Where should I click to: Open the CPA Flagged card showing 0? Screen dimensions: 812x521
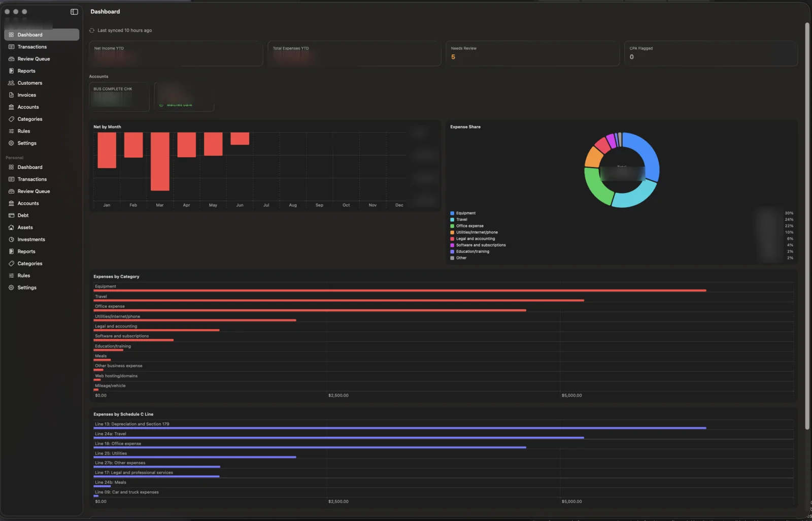(x=711, y=53)
